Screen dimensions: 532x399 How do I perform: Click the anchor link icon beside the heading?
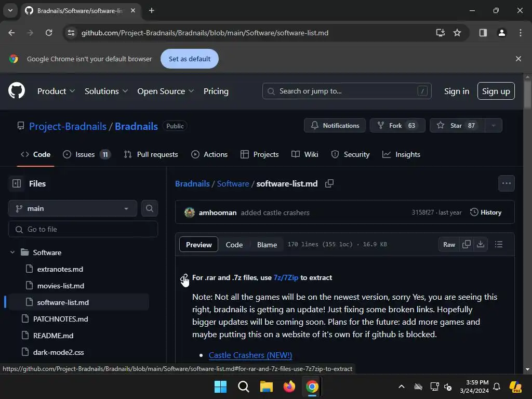tap(184, 278)
